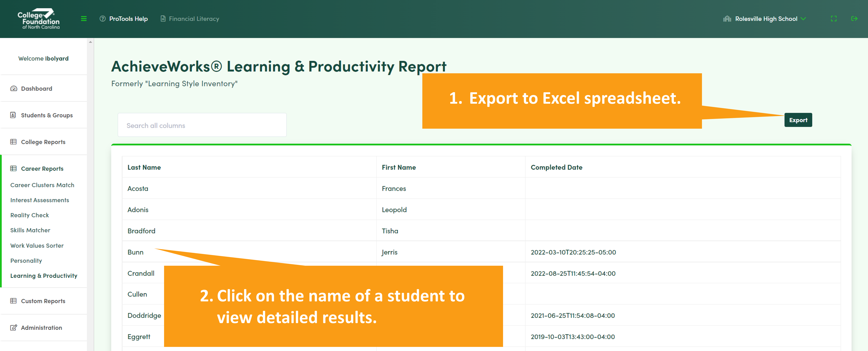Click the ProTools Help question mark icon
The width and height of the screenshot is (868, 351).
[x=102, y=19]
